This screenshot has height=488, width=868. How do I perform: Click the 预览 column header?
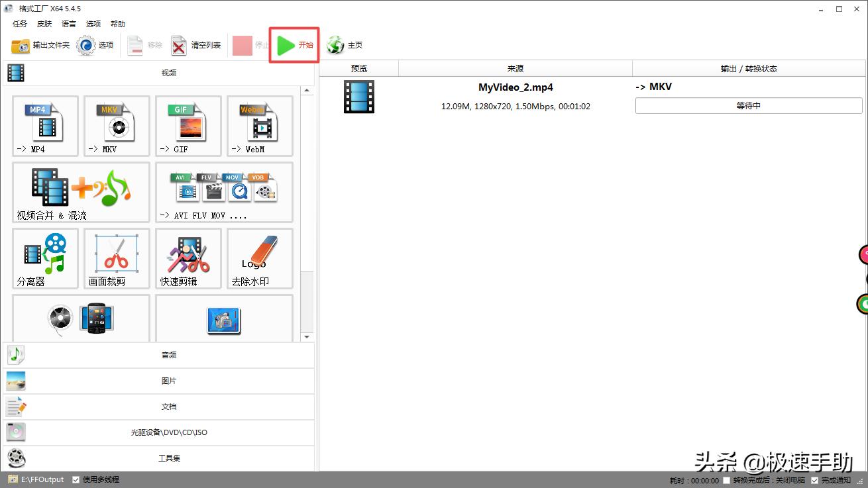click(x=359, y=68)
